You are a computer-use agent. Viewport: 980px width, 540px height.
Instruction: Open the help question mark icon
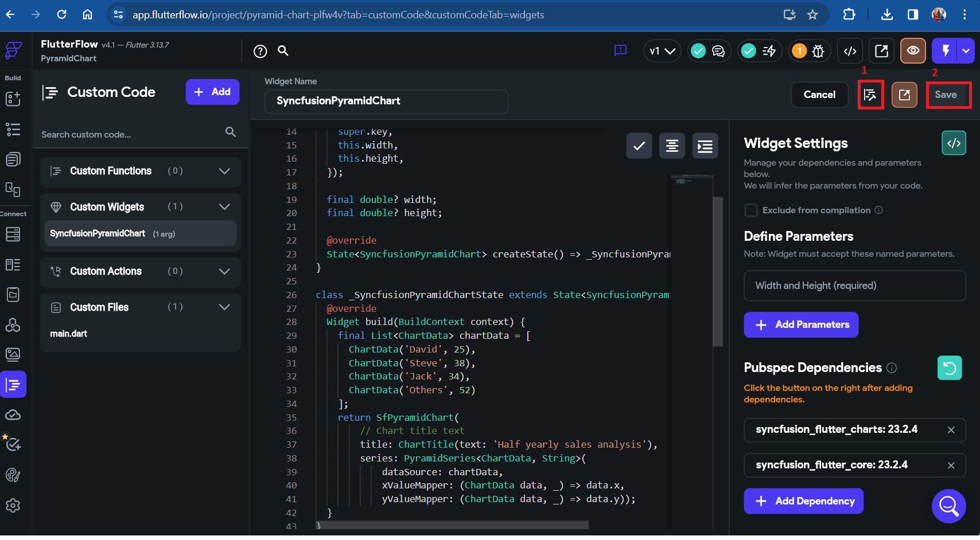260,52
